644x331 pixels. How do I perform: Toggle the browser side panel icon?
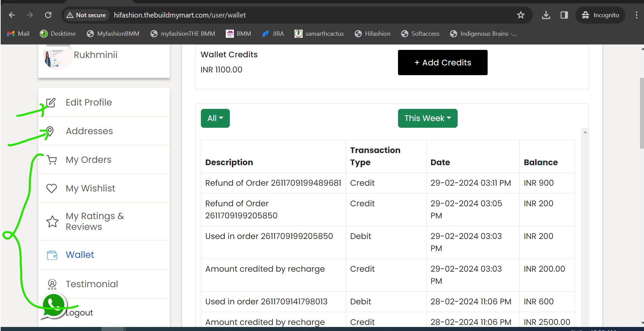tap(564, 15)
